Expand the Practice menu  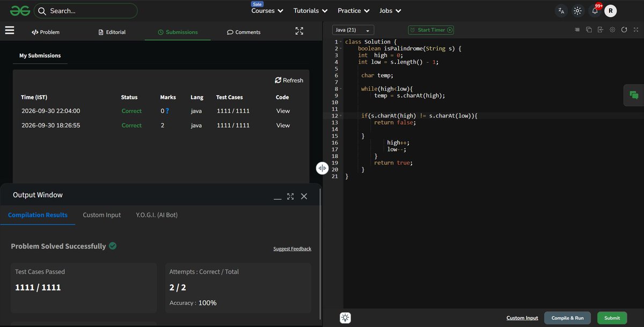tap(353, 11)
